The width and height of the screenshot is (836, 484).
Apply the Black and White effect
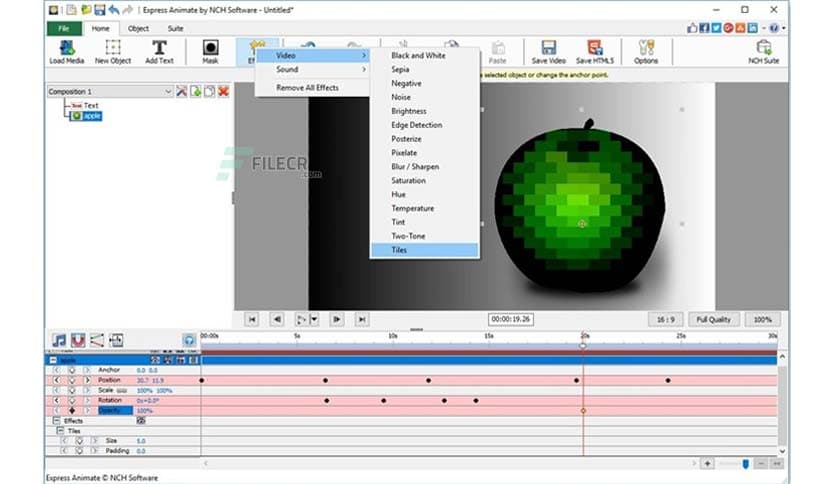(424, 55)
